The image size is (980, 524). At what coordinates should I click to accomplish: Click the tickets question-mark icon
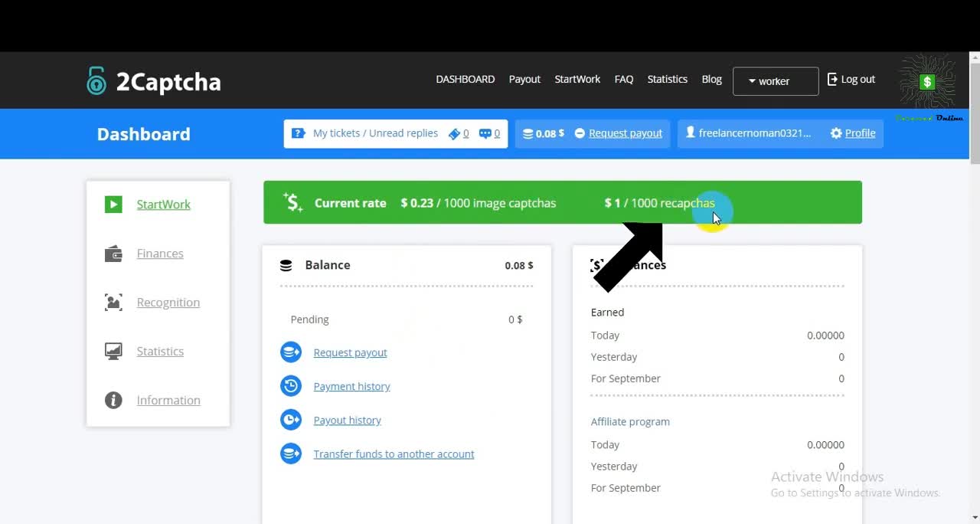299,133
